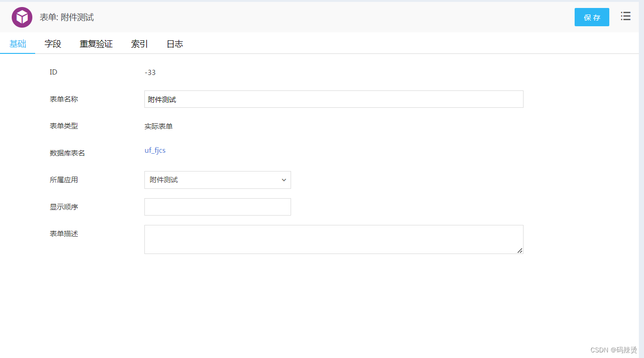Open the 日志 tab
644x358 pixels.
(x=174, y=44)
